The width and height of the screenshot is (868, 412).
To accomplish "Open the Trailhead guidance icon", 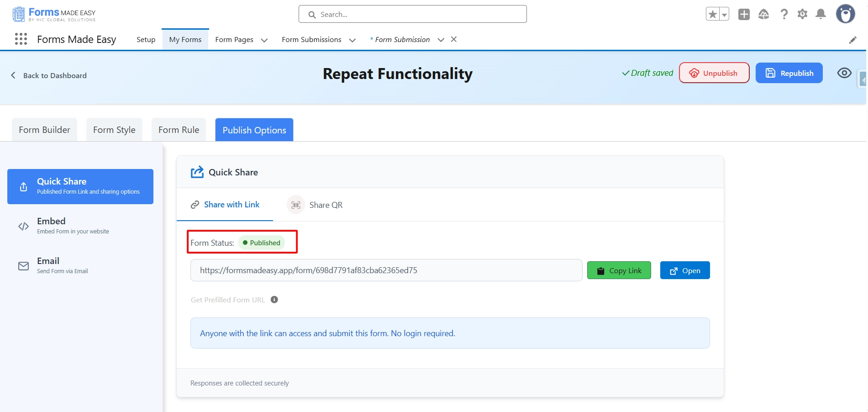I will coord(763,14).
